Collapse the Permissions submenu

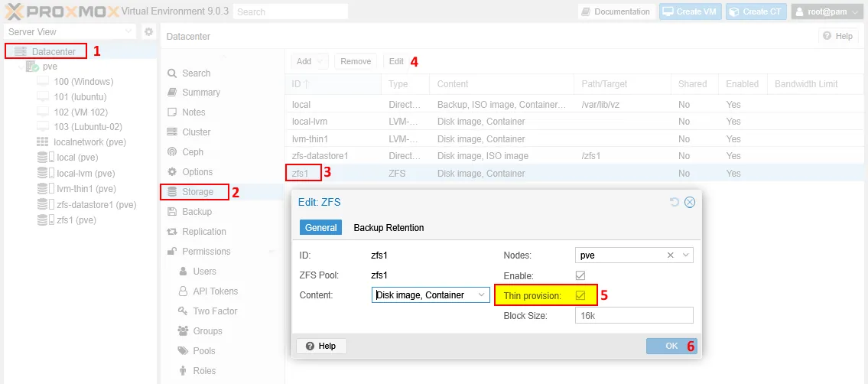271,252
